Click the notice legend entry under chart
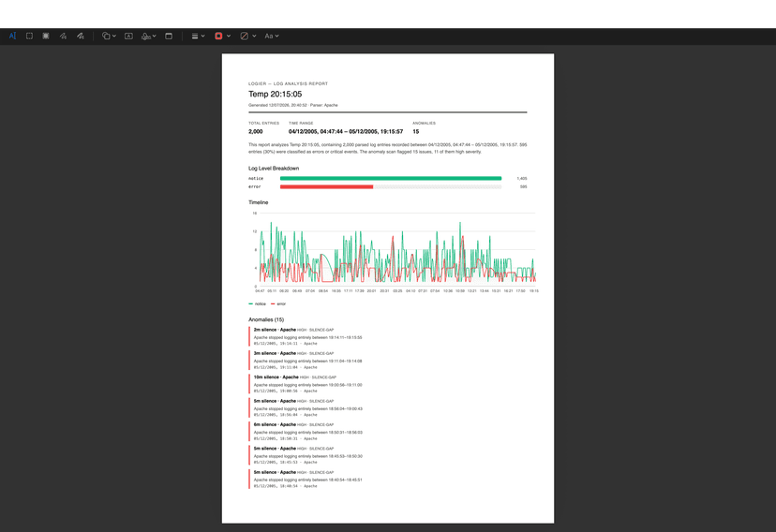 pyautogui.click(x=258, y=303)
